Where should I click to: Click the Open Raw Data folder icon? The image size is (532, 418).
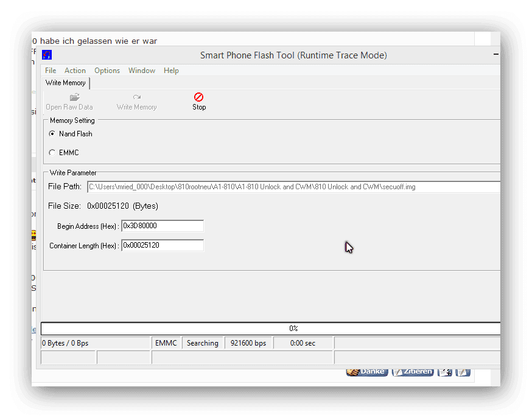click(74, 97)
